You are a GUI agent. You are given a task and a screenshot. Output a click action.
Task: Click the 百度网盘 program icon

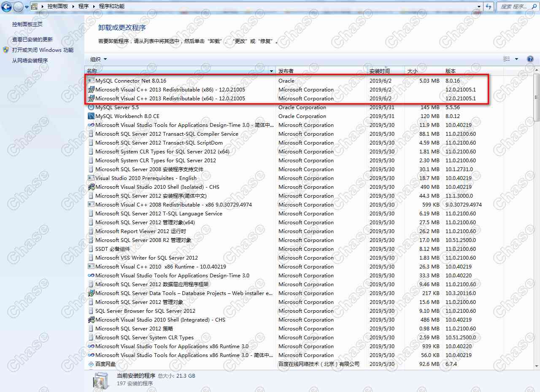[91, 364]
